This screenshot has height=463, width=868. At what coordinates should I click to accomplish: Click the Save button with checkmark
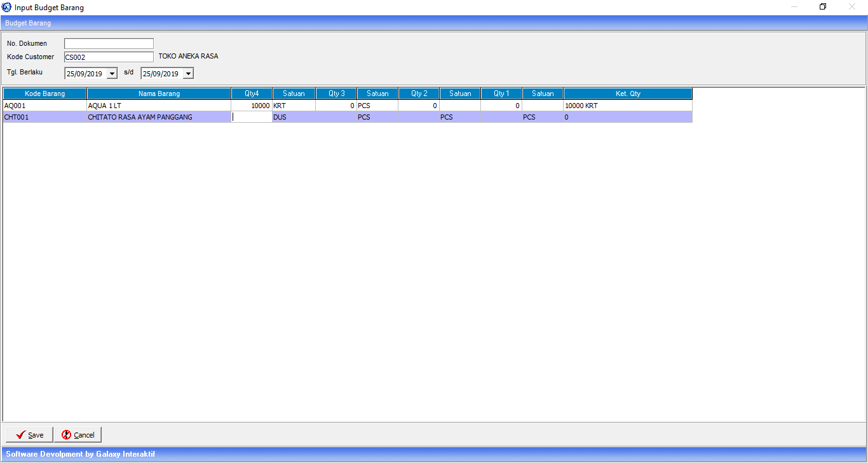point(30,435)
